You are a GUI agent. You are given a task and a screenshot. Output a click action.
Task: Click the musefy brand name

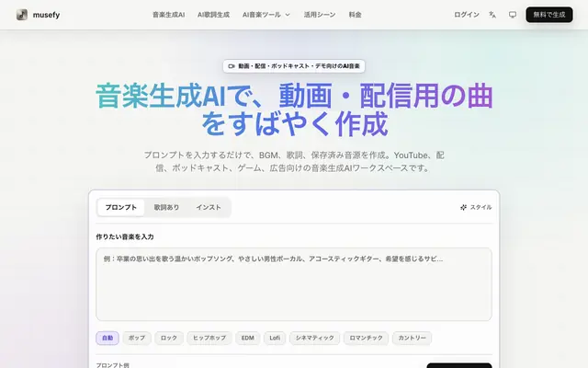46,15
